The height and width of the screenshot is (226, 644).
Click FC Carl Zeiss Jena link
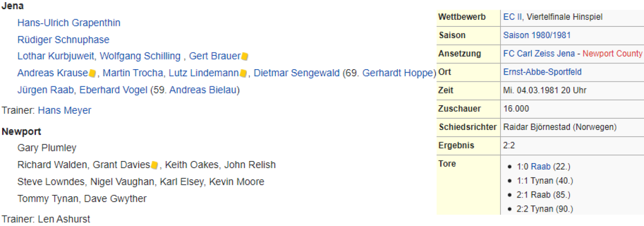539,54
